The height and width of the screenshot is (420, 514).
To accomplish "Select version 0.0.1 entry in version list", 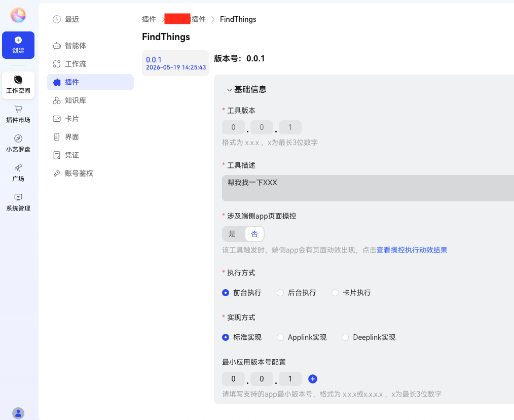I will (176, 63).
